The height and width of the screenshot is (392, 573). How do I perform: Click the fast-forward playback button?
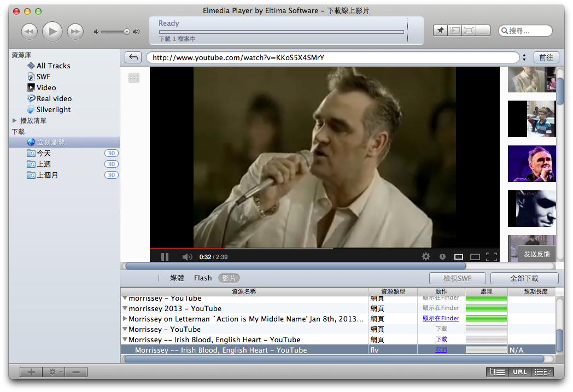click(75, 31)
